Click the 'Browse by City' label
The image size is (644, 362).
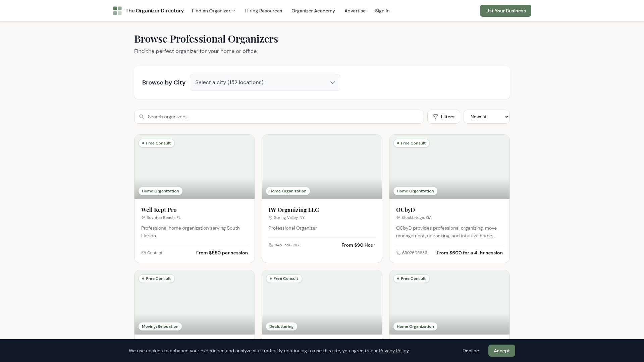point(164,82)
